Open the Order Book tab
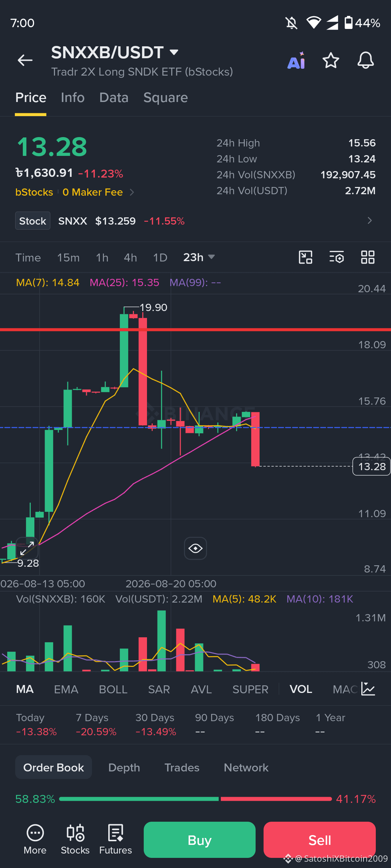The width and height of the screenshot is (391, 868). click(x=54, y=767)
